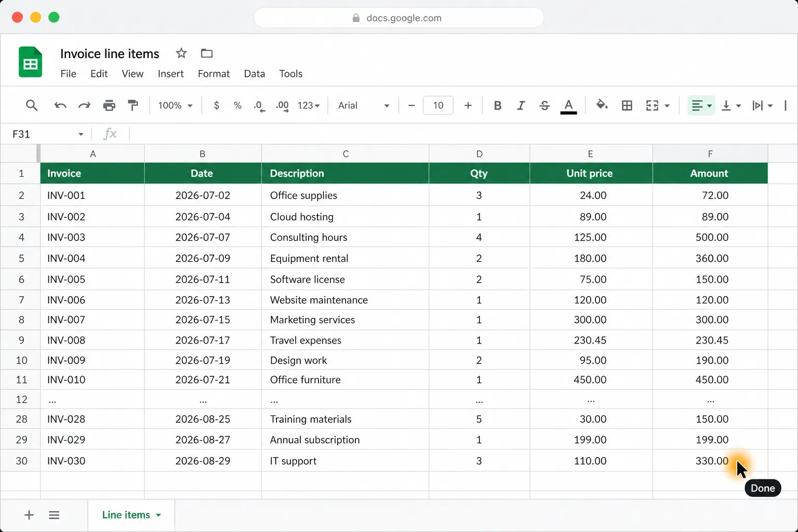Image resolution: width=798 pixels, height=532 pixels.
Task: Select the Travel expenses cell
Action: point(345,340)
